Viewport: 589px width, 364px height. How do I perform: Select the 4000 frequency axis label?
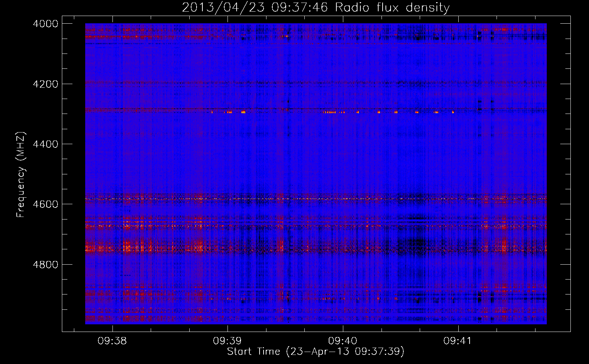pyautogui.click(x=45, y=24)
